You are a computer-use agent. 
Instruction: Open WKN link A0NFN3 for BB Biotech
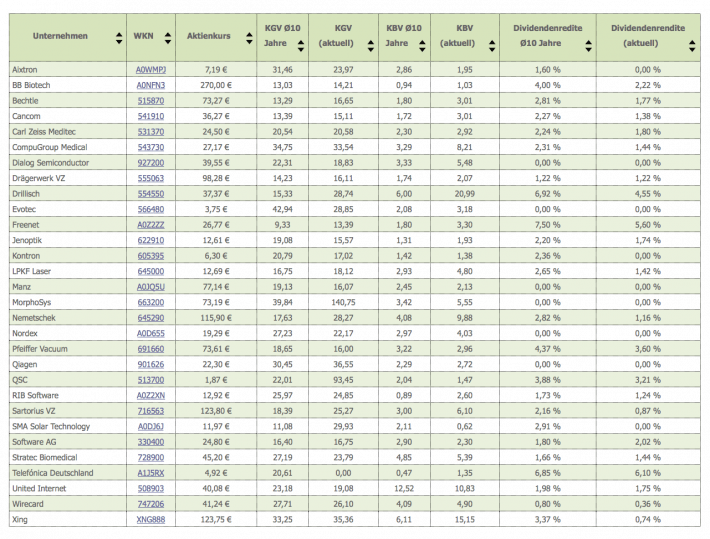(x=151, y=85)
